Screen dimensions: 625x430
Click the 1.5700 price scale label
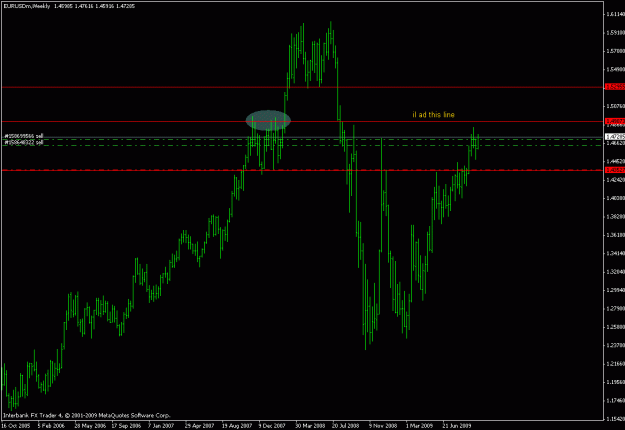point(616,51)
